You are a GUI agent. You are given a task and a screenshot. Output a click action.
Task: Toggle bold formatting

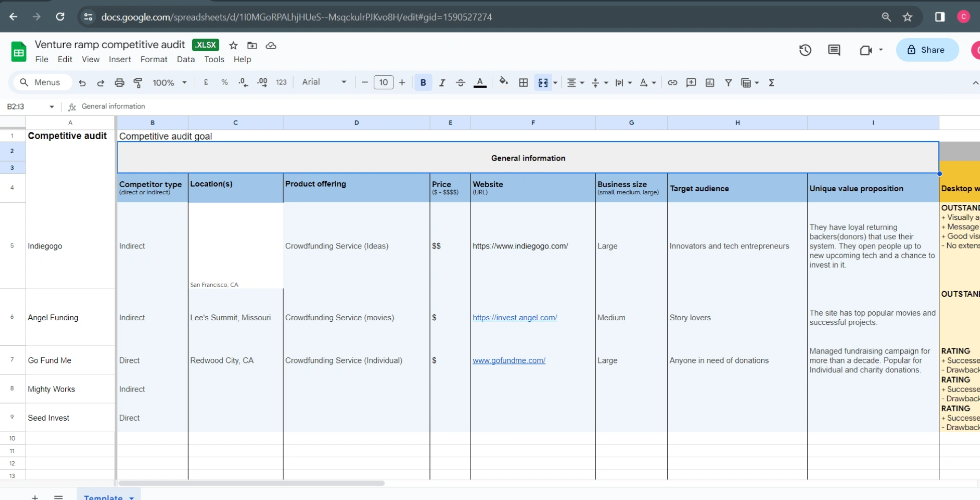(x=423, y=83)
